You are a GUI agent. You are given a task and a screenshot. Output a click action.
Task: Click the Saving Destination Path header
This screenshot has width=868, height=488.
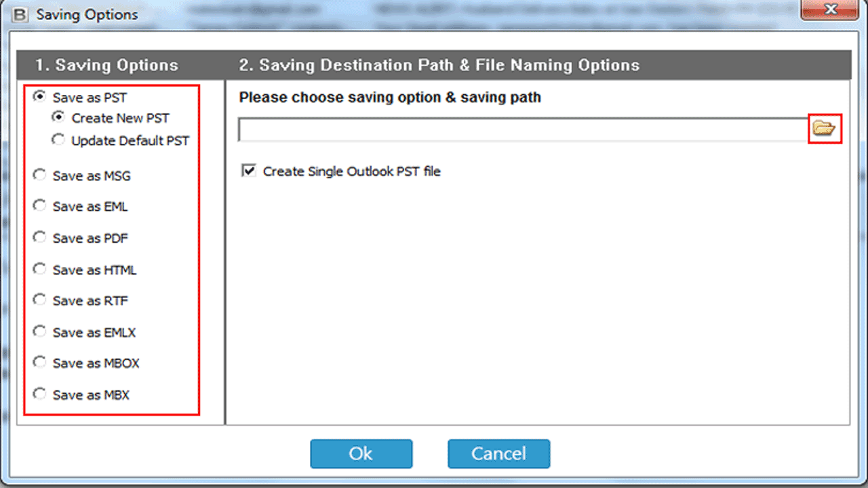click(x=439, y=65)
